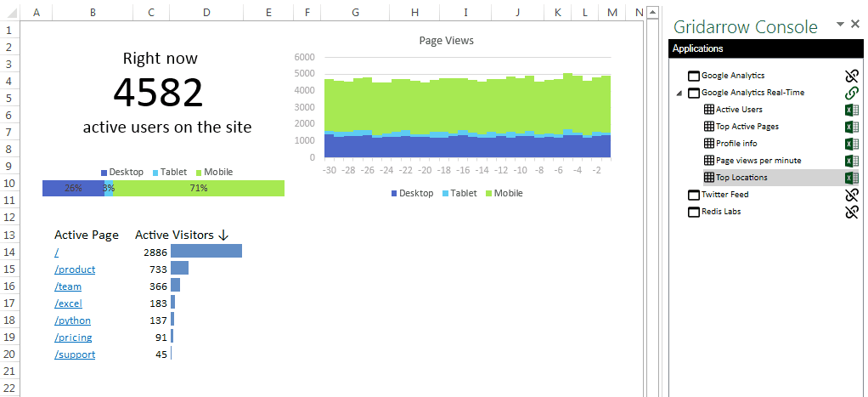Click the broken link icon beside Redis Labs

coord(851,212)
